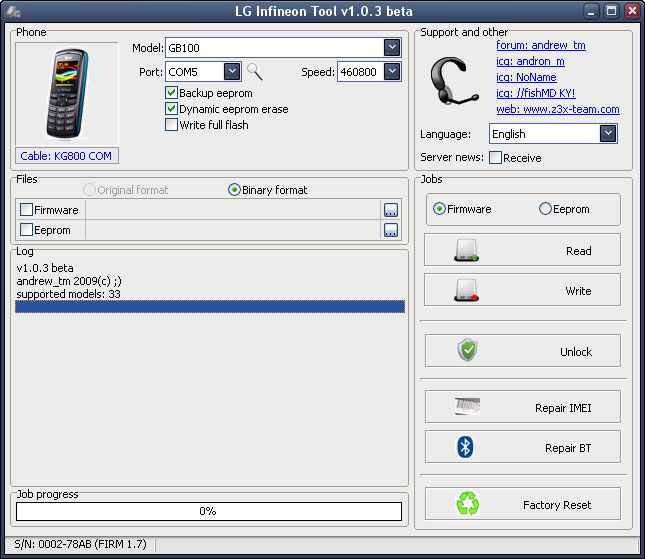The width and height of the screenshot is (645, 559).
Task: Check the Eeprom file checkbox in Files
Action: pyautogui.click(x=26, y=230)
